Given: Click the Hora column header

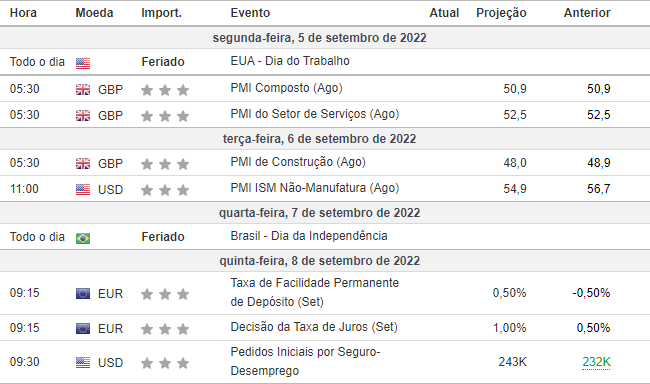Looking at the screenshot, I should coord(23,13).
